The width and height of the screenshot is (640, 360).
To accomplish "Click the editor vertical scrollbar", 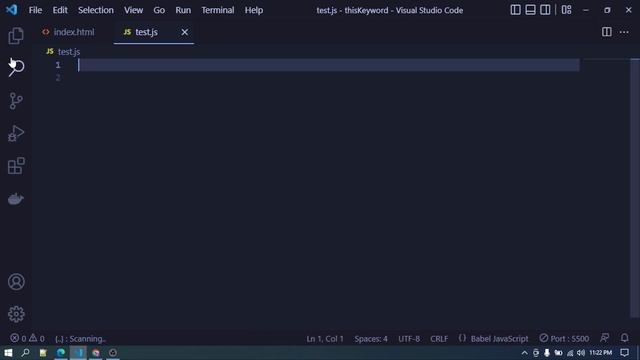I will pyautogui.click(x=635, y=188).
